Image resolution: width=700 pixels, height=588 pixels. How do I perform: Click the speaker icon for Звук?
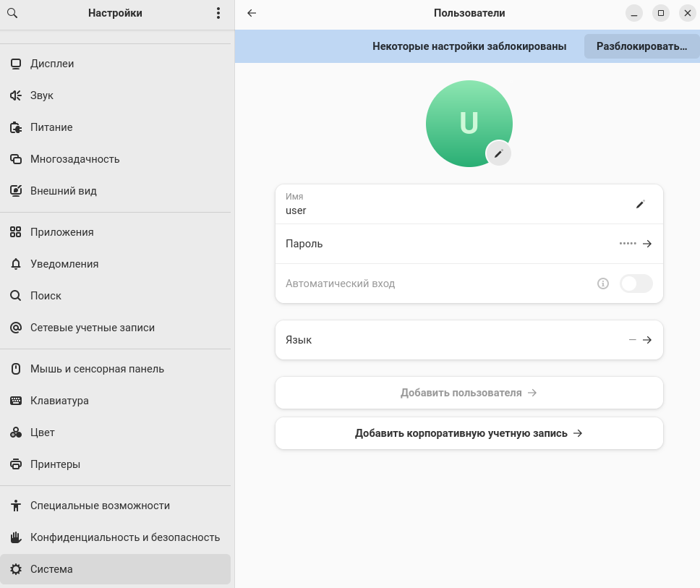coord(16,95)
